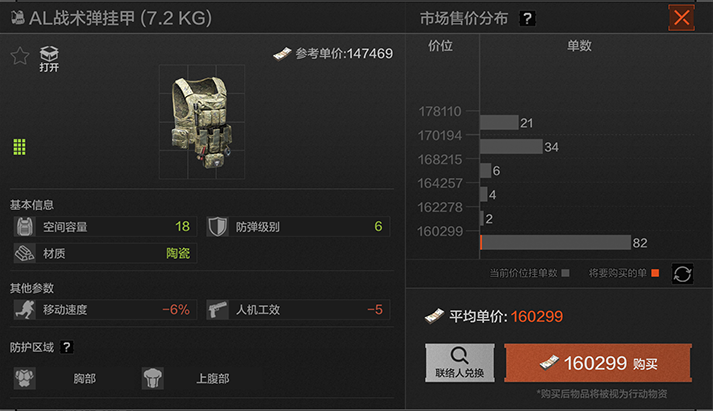Click the 材质 material icon
Screen dimensions: 713x411
tap(25, 253)
